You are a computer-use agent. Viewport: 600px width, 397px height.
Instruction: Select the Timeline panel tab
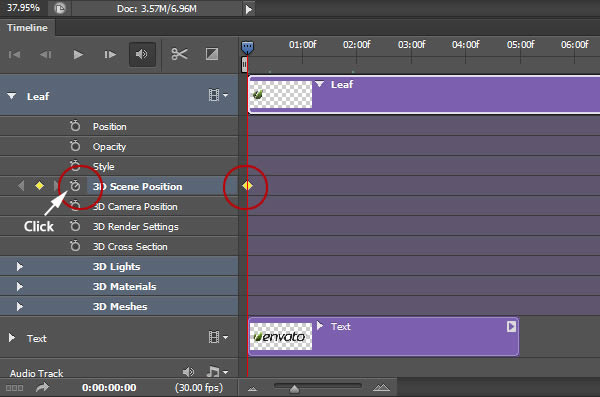point(27,28)
